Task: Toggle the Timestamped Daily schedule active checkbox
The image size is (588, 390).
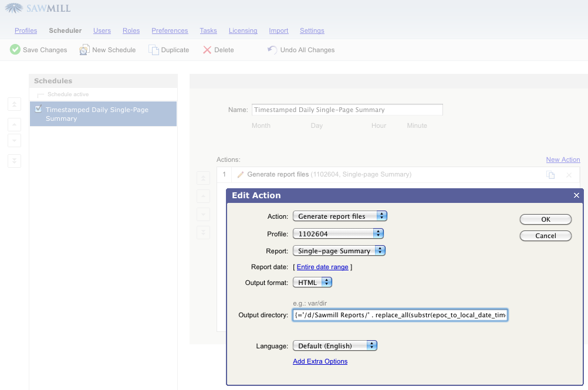Action: click(x=39, y=109)
